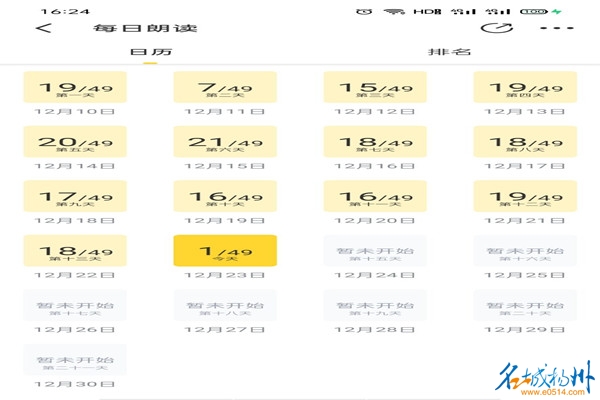Image resolution: width=600 pixels, height=400 pixels.
Task: Open the 17/49 card for 12月18日
Action: 75,196
